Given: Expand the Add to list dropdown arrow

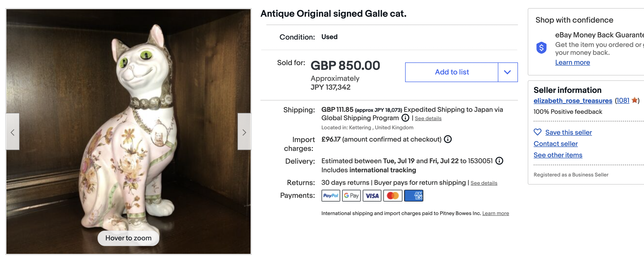Looking at the screenshot, I should pos(507,72).
